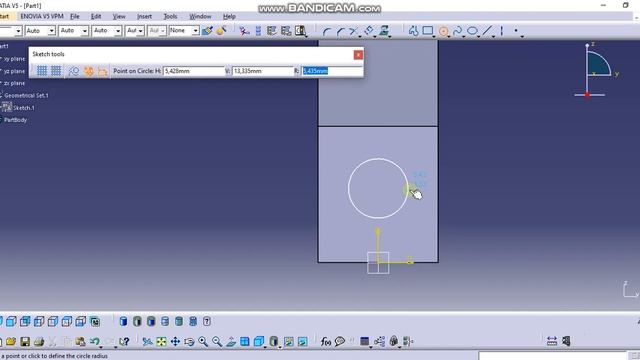Open the File menu
This screenshot has height=360, width=640.
pyautogui.click(x=75, y=16)
